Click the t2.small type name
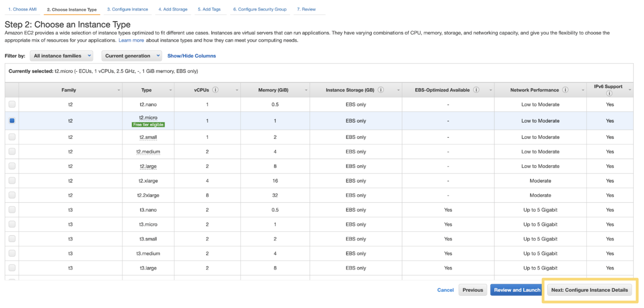 click(x=148, y=137)
